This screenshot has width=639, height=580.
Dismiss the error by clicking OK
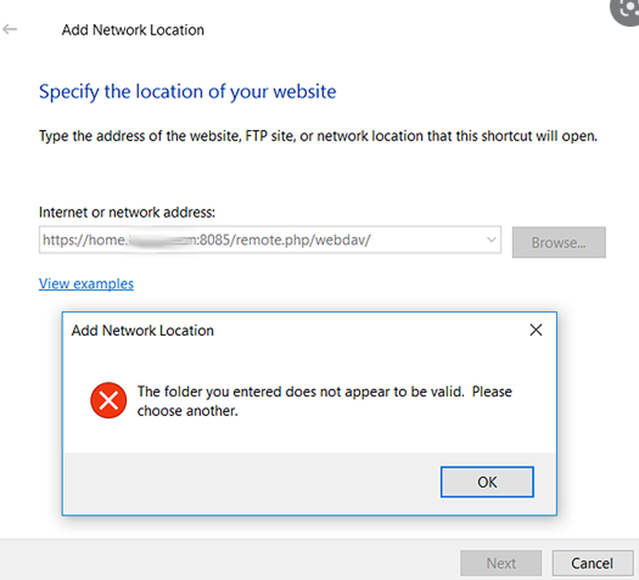[x=487, y=482]
